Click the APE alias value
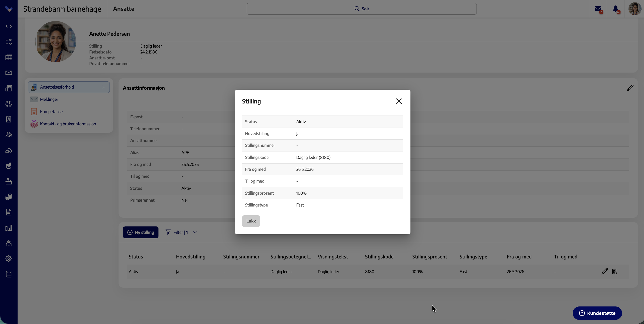The image size is (644, 324). pos(185,153)
